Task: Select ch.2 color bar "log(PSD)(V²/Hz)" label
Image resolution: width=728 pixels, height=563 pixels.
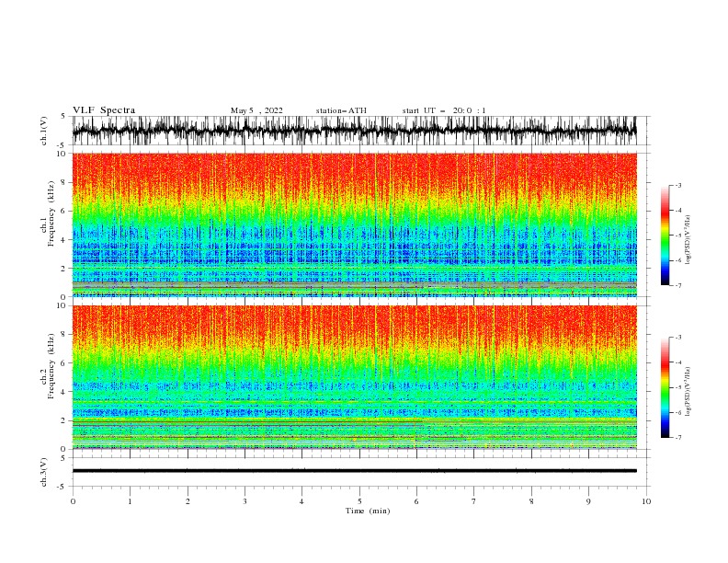Action: pos(688,392)
